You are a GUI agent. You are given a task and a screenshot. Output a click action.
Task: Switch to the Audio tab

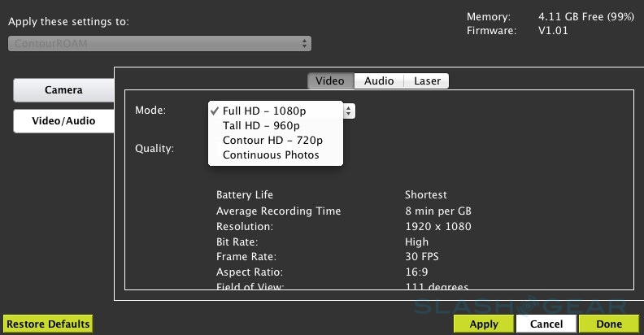point(379,80)
